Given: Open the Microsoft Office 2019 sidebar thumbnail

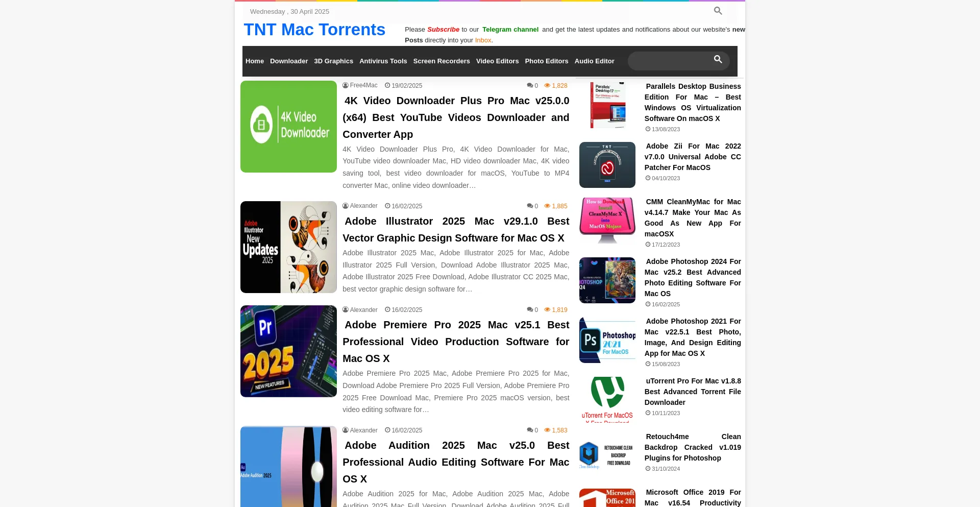Looking at the screenshot, I should [x=607, y=498].
